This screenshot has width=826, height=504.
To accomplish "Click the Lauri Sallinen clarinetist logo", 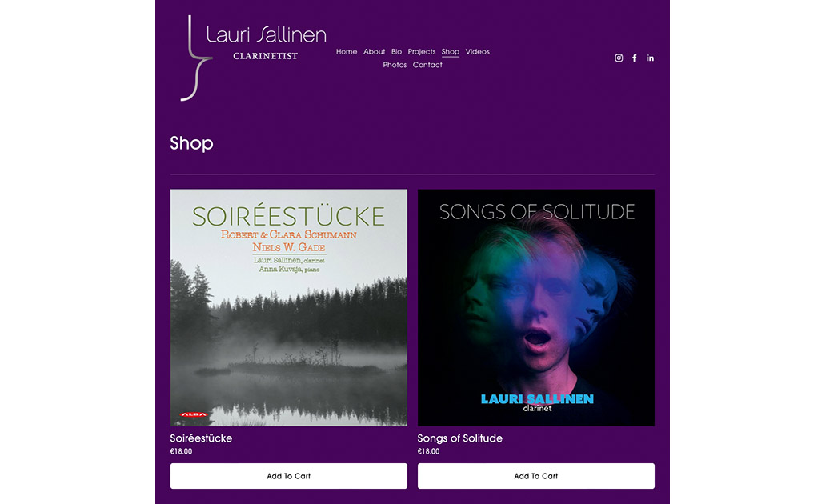I will tap(254, 58).
